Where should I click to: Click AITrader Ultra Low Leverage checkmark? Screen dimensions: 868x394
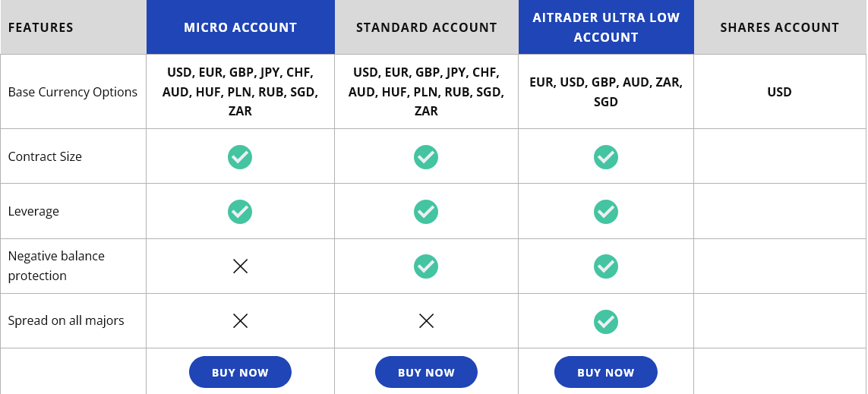[x=605, y=212]
